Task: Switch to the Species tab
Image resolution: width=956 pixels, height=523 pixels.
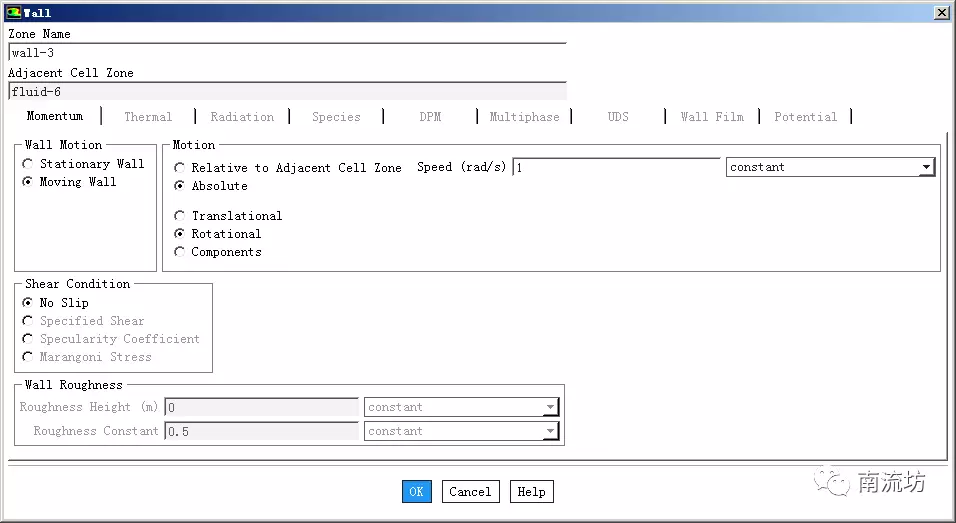Action: click(x=336, y=116)
